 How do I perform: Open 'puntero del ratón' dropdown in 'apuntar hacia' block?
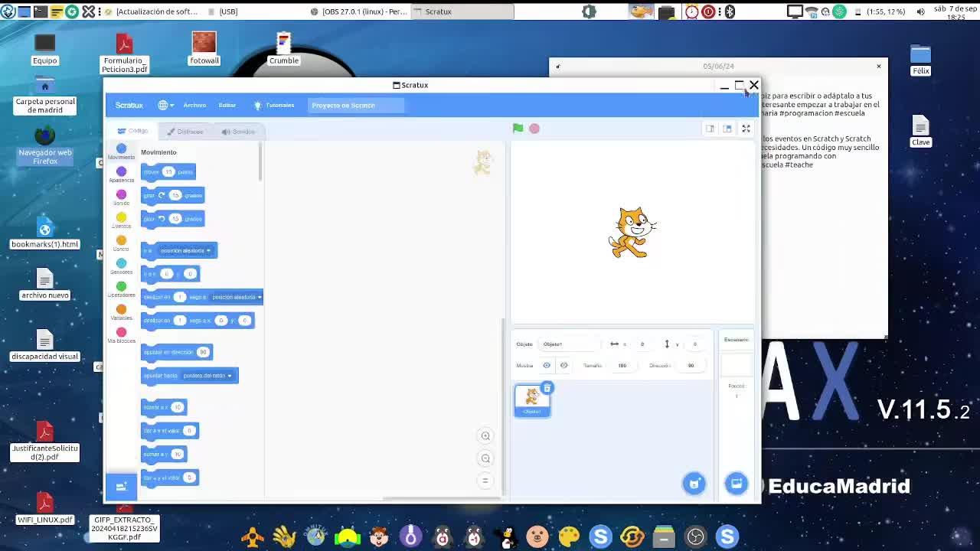[207, 376]
